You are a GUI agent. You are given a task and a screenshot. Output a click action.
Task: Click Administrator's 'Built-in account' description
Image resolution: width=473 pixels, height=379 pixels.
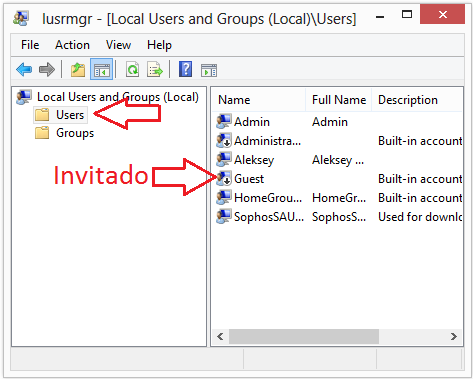click(420, 141)
